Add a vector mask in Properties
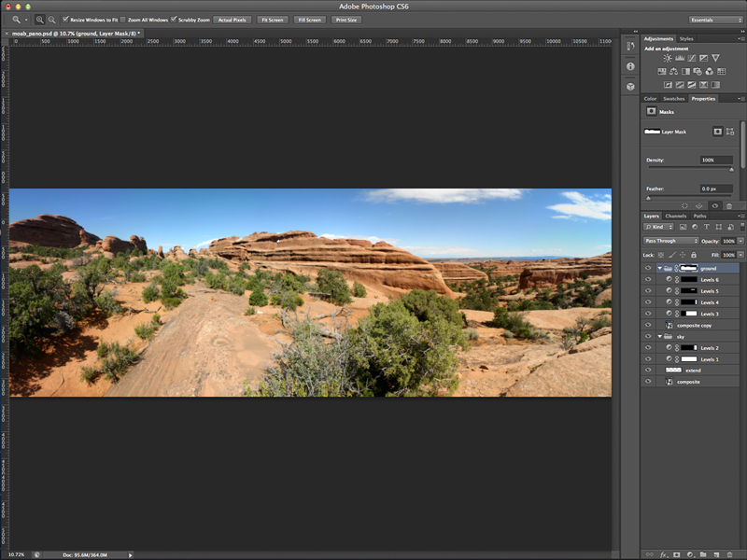 (730, 132)
